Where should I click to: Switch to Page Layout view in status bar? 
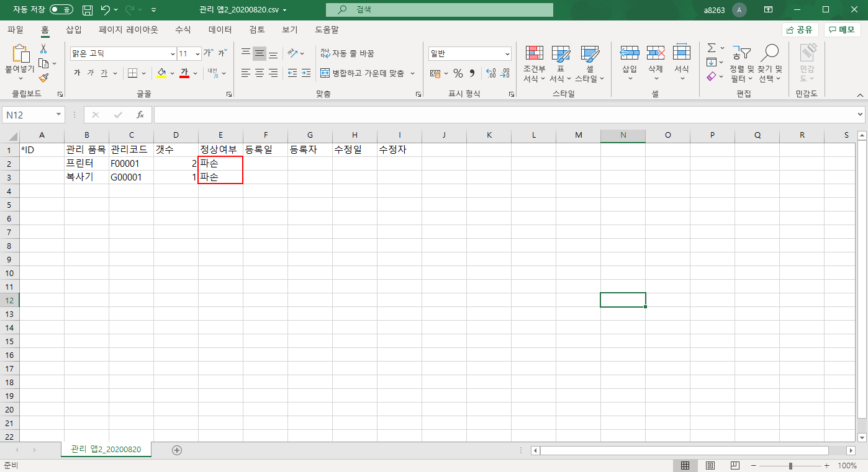[x=710, y=465]
